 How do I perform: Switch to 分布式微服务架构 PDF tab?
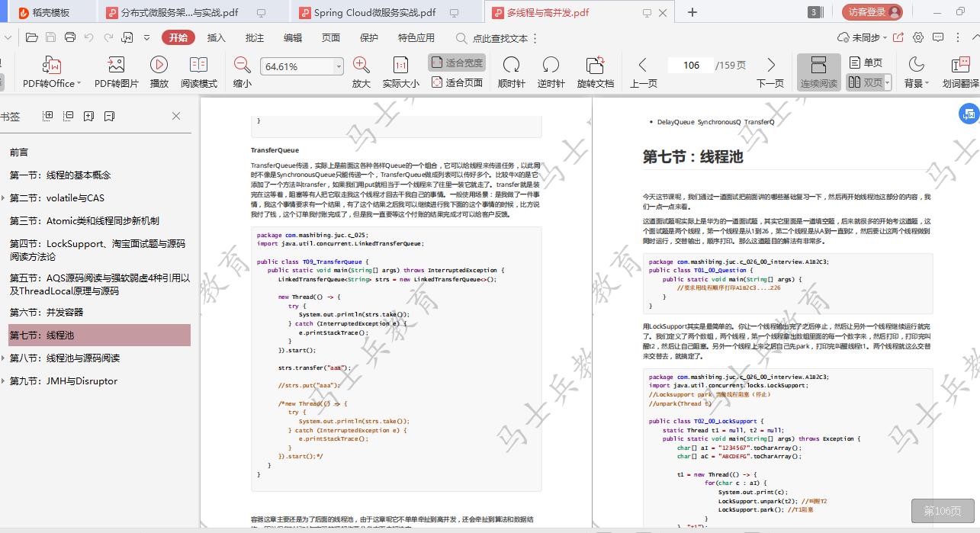[193, 12]
